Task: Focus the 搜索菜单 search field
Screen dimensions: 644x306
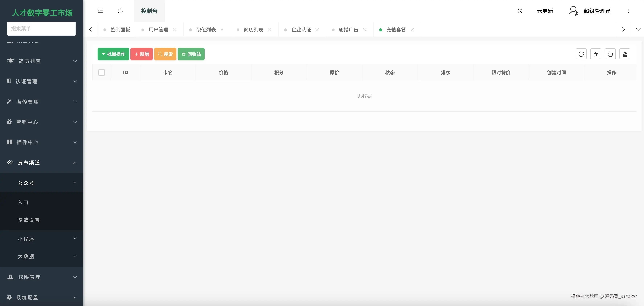Action: (x=41, y=28)
